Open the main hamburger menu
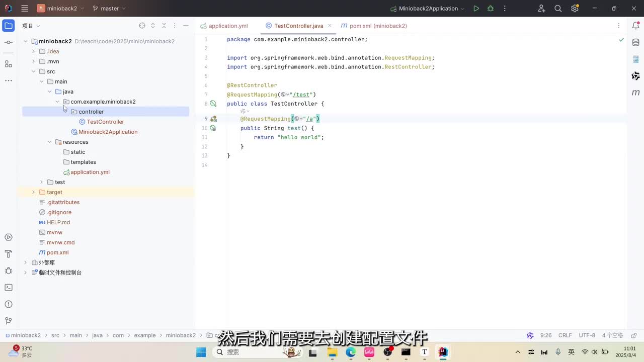This screenshot has width=644, height=362. [x=25, y=9]
